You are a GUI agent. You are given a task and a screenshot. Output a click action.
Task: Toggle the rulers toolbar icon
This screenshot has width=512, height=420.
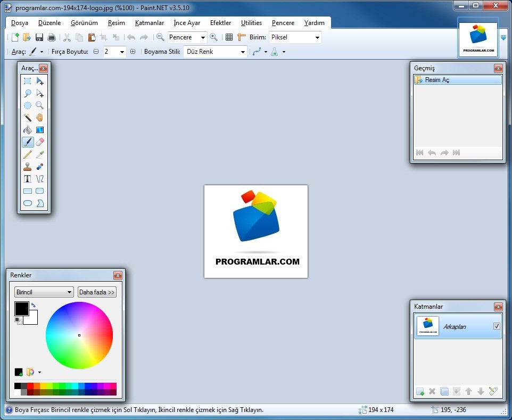point(241,37)
